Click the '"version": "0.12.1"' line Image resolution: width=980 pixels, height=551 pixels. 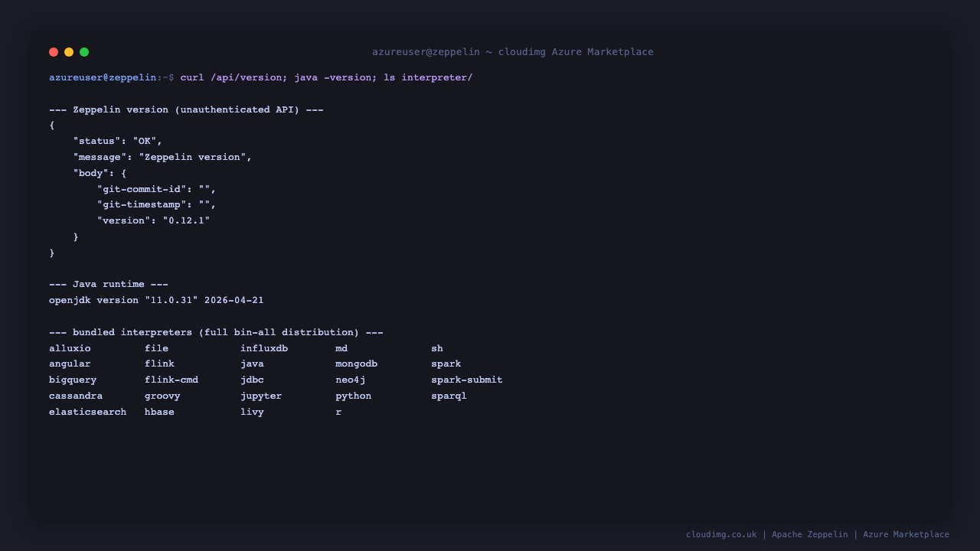coord(154,220)
